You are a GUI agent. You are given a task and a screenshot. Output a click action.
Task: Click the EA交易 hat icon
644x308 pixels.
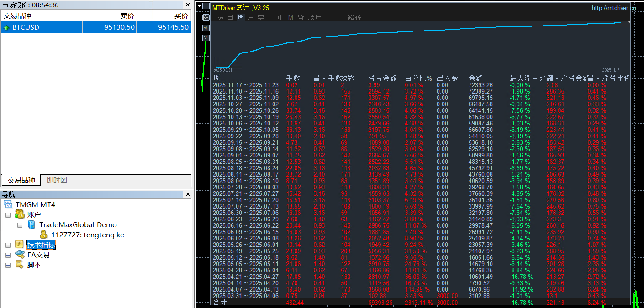pos(19,255)
